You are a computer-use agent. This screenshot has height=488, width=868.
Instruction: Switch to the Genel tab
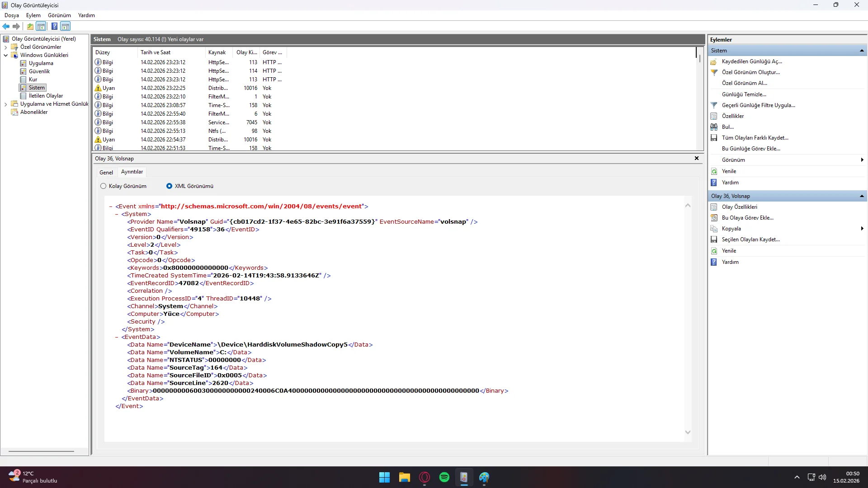click(106, 172)
